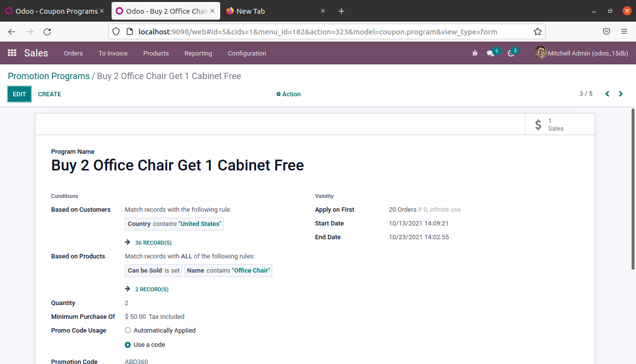This screenshot has width=636, height=364.
Task: Click the Start Date value 10/13/2021
Action: pyautogui.click(x=419, y=224)
